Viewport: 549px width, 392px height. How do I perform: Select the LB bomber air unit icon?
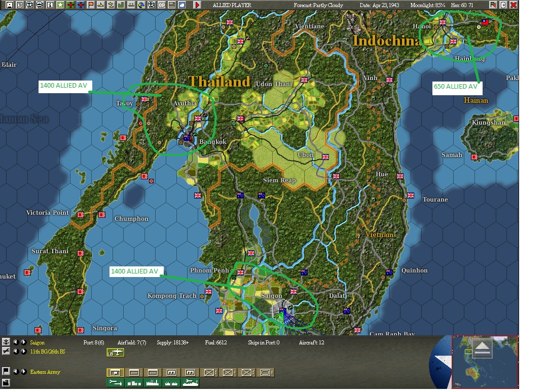point(116,352)
